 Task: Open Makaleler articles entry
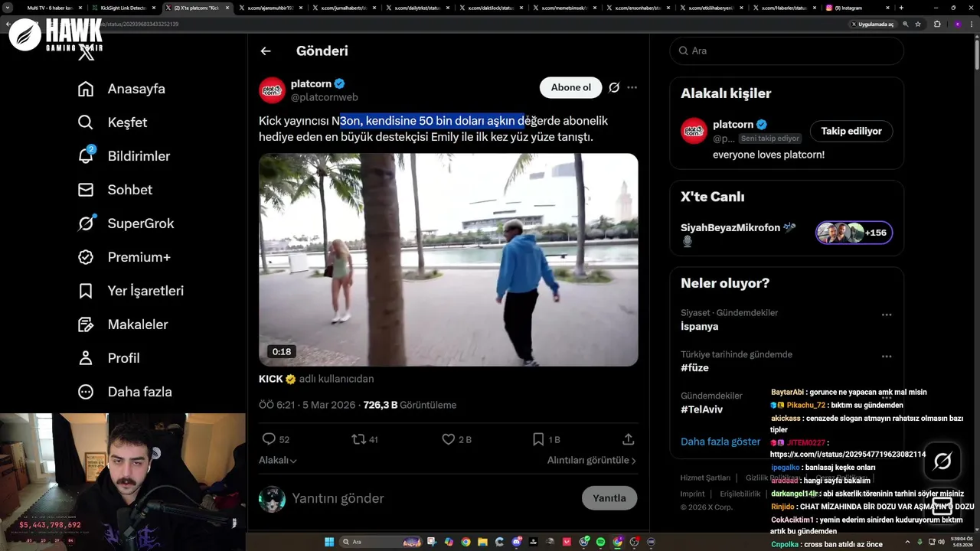(x=123, y=324)
